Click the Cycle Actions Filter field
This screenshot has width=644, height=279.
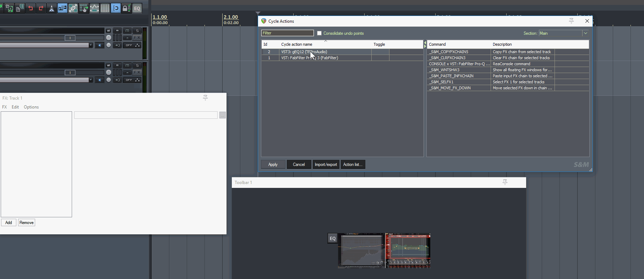(x=287, y=33)
